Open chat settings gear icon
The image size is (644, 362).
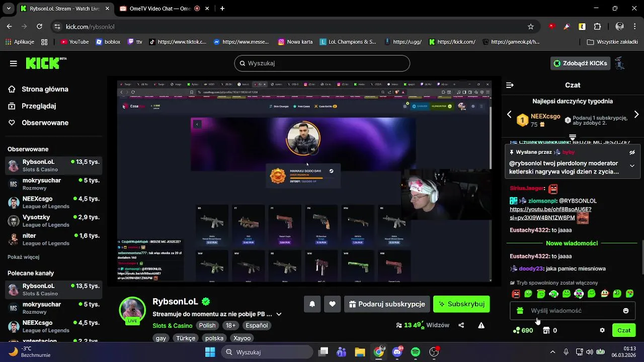click(x=602, y=330)
